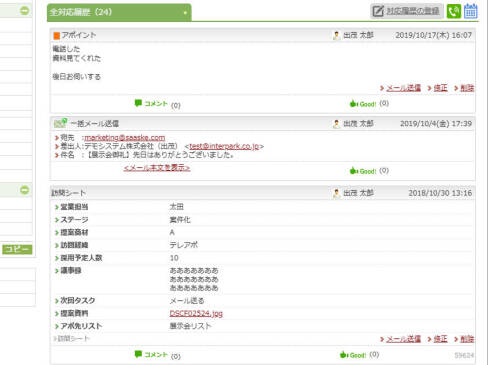Collapse the lower left sidebar section via its minus icon
This screenshot has width=500, height=365.
(x=25, y=190)
